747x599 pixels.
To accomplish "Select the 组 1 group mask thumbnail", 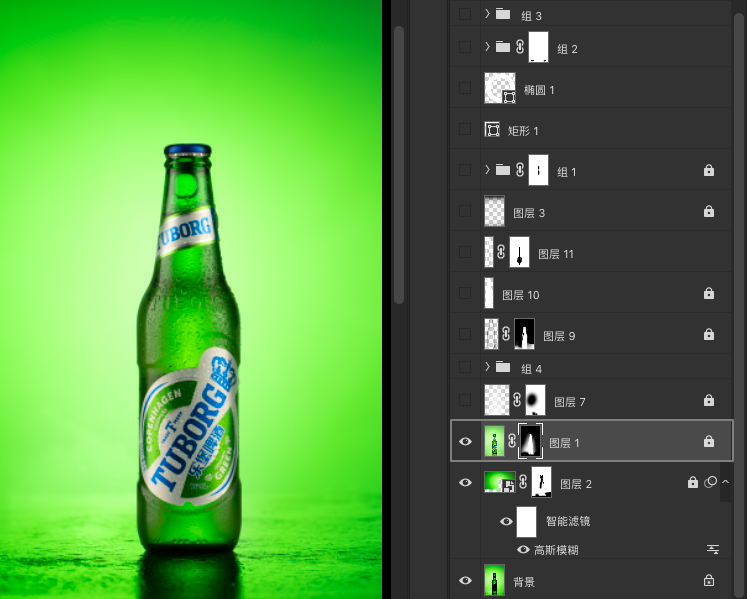I will 538,170.
